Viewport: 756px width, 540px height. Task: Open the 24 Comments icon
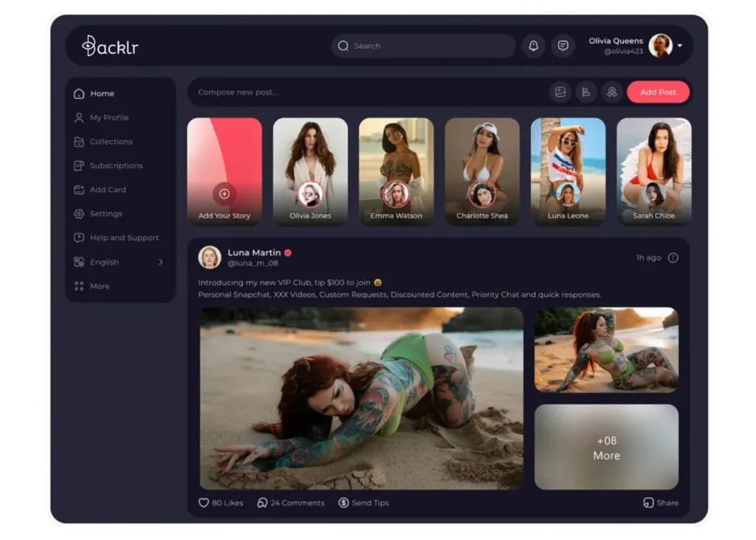click(262, 503)
